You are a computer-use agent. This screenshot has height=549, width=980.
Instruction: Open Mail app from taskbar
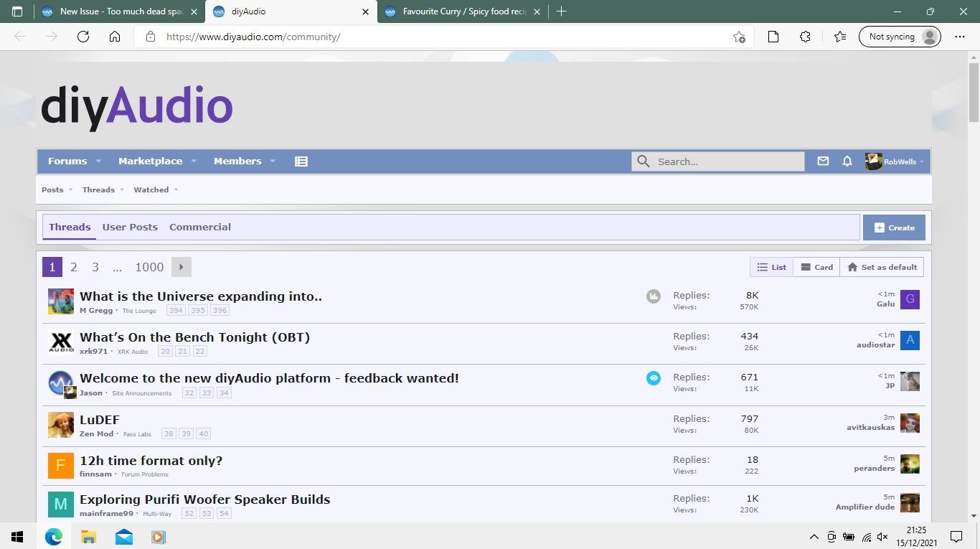click(x=123, y=536)
